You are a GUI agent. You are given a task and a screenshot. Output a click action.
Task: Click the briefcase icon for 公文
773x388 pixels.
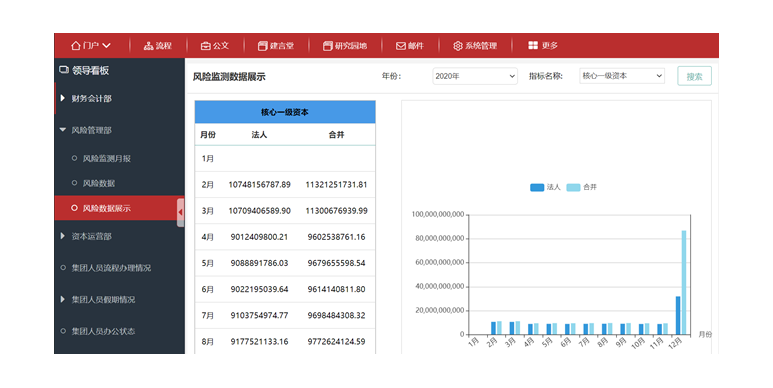point(206,46)
